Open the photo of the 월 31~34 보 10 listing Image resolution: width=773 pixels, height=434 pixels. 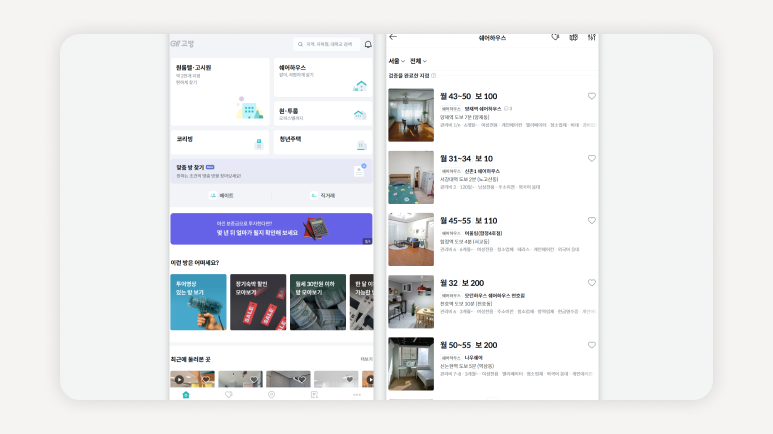click(411, 177)
